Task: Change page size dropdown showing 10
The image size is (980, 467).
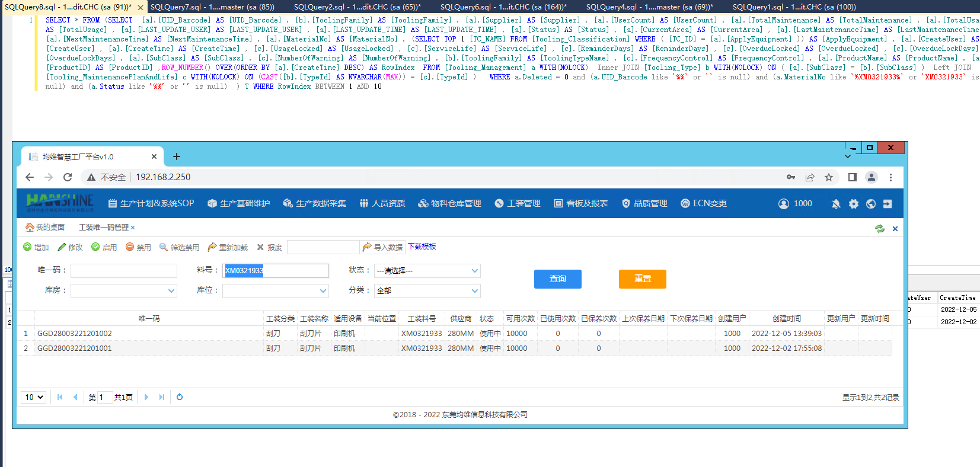Action: 34,397
